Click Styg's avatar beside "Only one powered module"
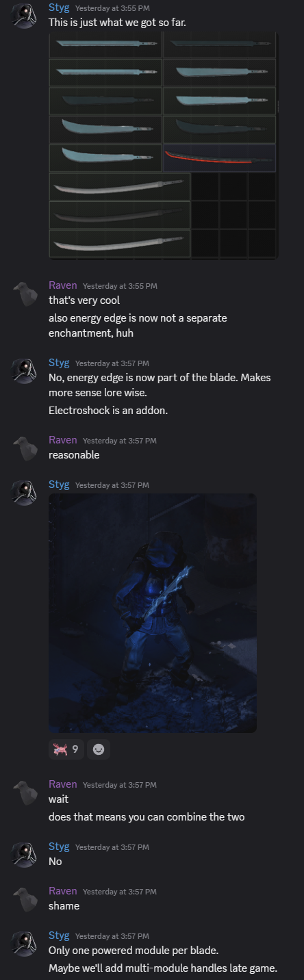Viewport: 304px width, 980px height. [x=25, y=943]
